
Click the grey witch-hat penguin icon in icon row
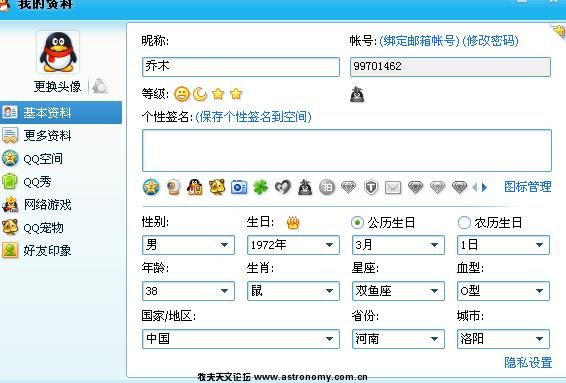point(305,187)
